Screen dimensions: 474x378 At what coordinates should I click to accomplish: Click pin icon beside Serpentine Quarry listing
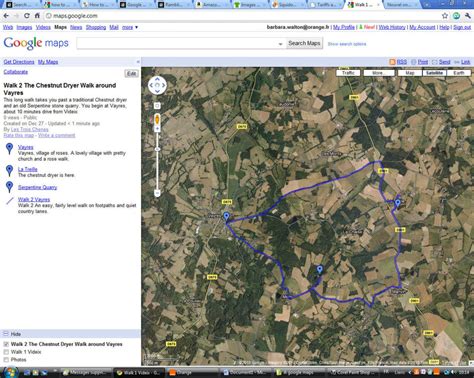point(10,187)
